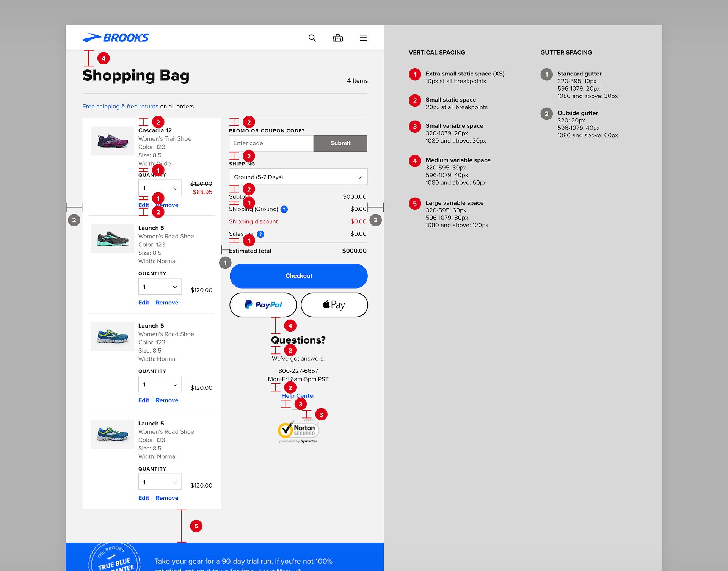Viewport: 728px width, 571px height.
Task: Click Sales tax help question icon
Action: (260, 234)
